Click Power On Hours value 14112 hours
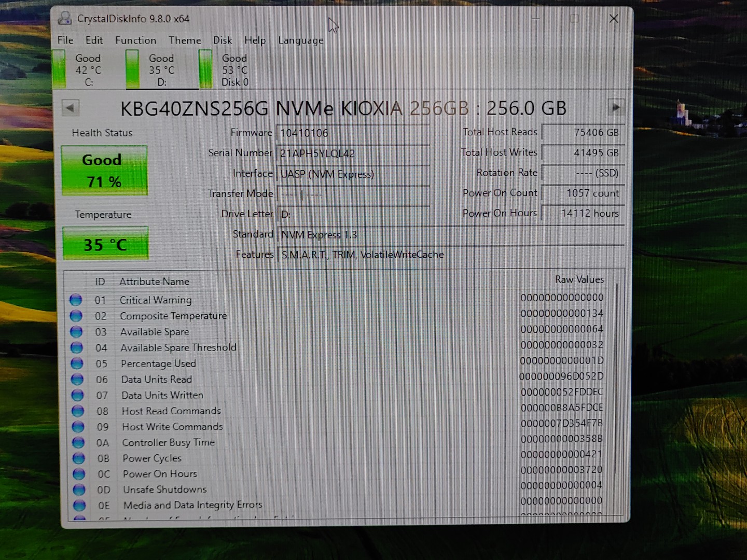Viewport: 747px width, 560px height. click(583, 213)
